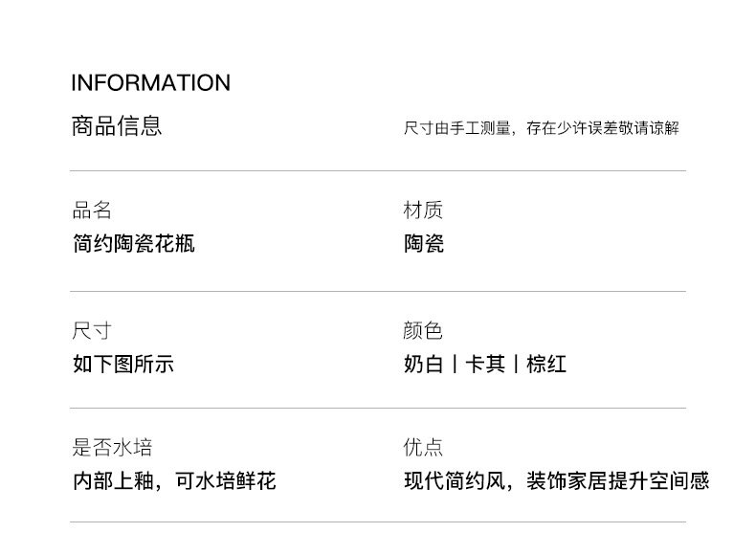
Task: Select the 材质 field label
Action: [423, 211]
